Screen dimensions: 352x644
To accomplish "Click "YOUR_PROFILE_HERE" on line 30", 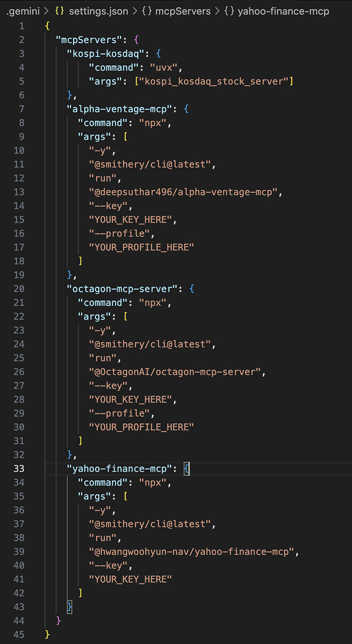I will [x=141, y=428].
